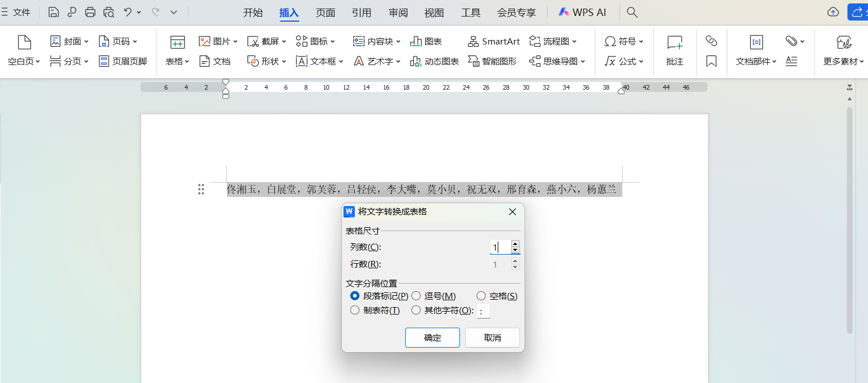The width and height of the screenshot is (868, 383).
Task: Select the 制表符 (tab) separator option
Action: coord(355,310)
